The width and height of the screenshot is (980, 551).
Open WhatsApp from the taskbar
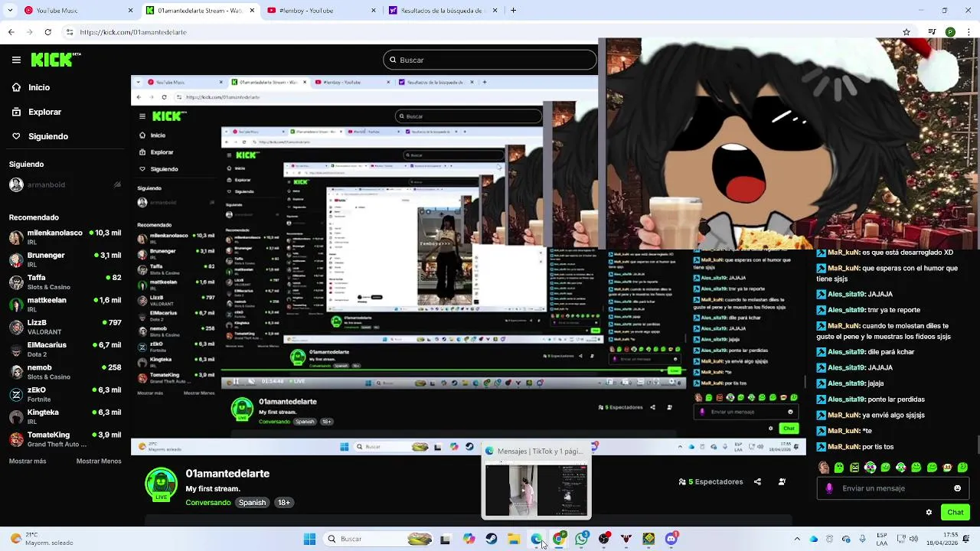tap(582, 539)
